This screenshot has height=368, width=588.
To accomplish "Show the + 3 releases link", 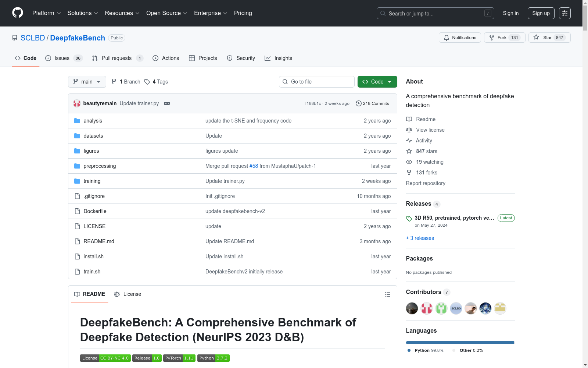I will [x=420, y=238].
